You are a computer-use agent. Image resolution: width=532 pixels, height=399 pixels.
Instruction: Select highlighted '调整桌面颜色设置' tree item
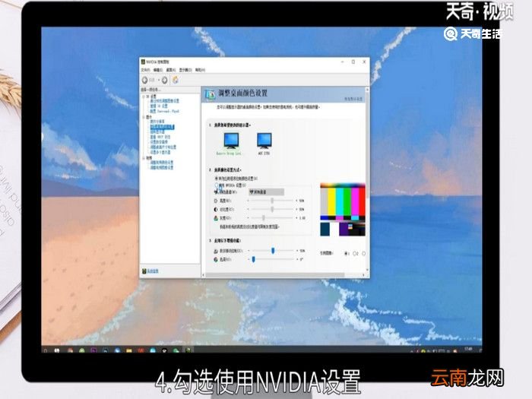click(162, 127)
